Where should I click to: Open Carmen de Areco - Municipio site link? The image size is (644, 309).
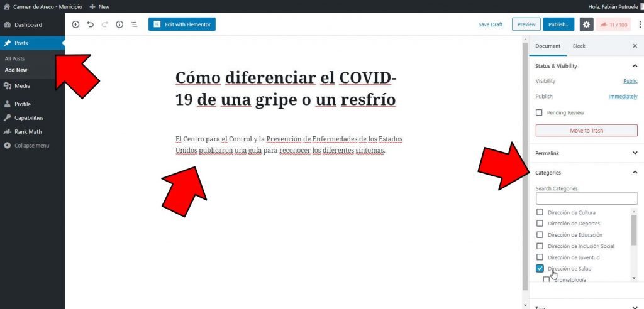(48, 6)
